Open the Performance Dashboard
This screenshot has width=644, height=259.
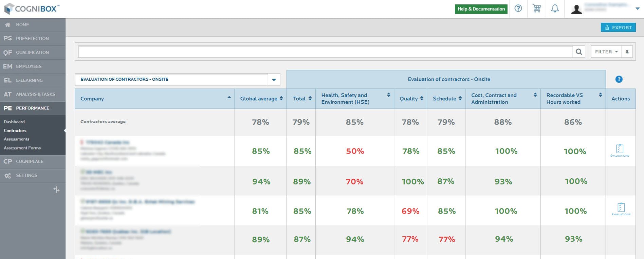[14, 122]
